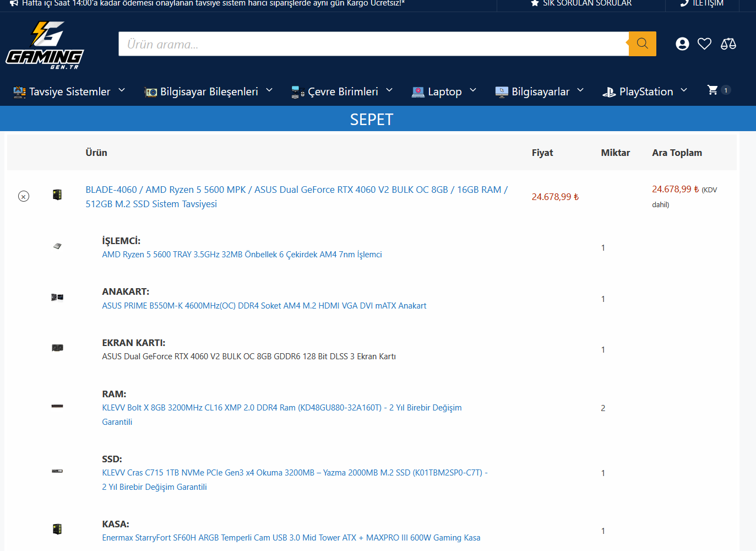Open the Sık Sorulan Sorular link

[587, 3]
